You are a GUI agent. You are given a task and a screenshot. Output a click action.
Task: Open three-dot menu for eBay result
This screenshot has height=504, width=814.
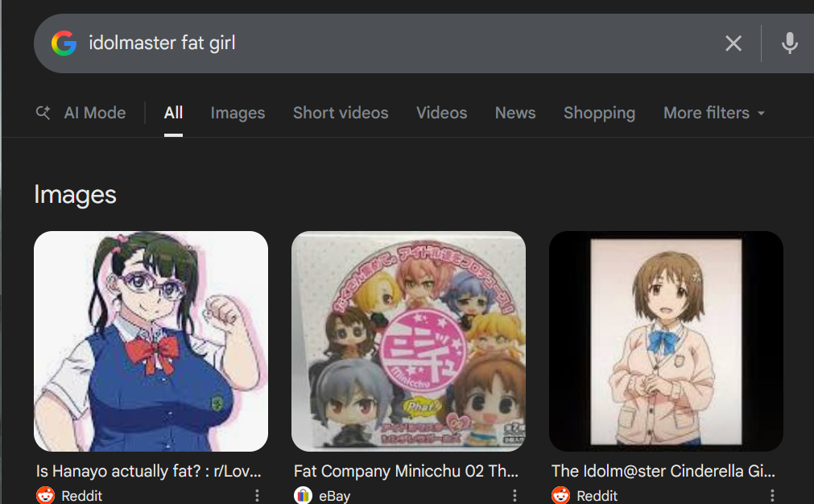tap(514, 495)
